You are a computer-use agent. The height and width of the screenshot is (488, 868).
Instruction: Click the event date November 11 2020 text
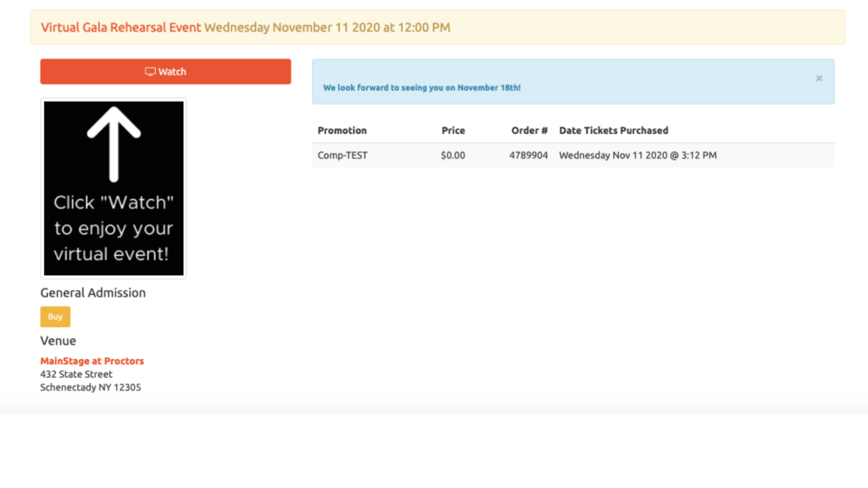[327, 27]
